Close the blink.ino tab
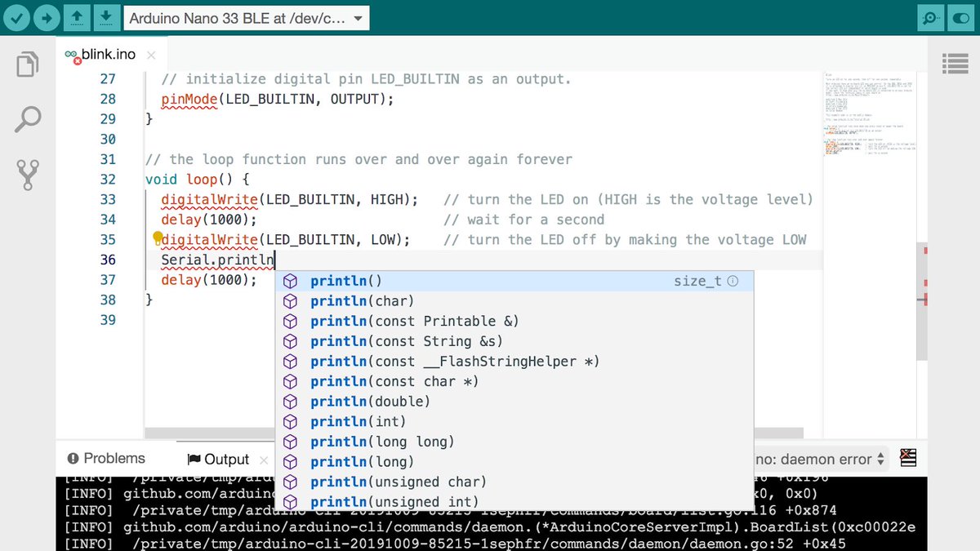 pos(151,55)
